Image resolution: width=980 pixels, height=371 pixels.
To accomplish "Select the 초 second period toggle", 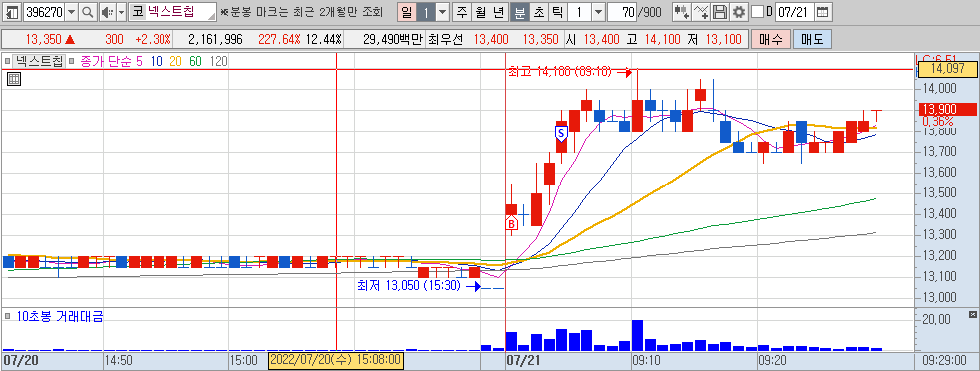I will point(538,12).
